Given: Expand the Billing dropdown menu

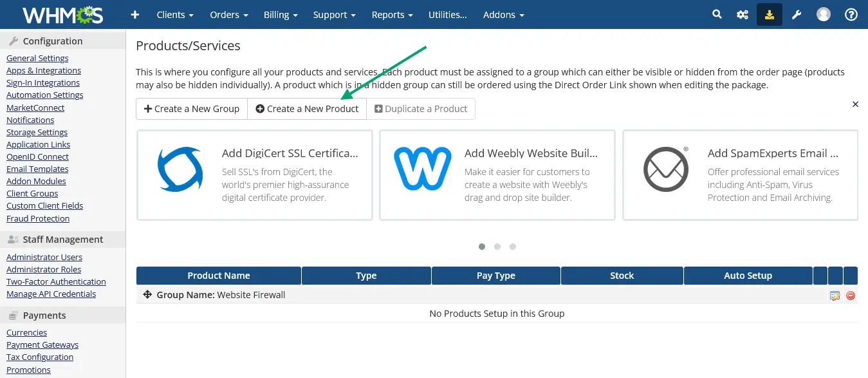Looking at the screenshot, I should point(281,14).
